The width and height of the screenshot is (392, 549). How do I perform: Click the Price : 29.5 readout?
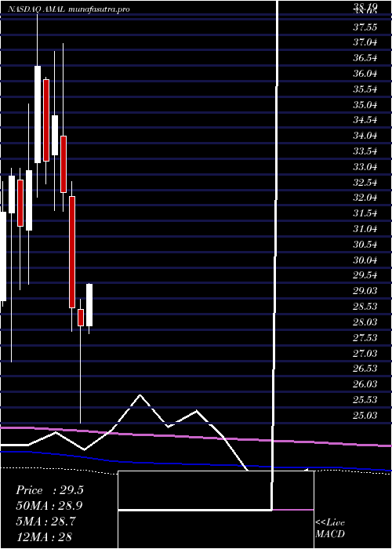point(49,490)
